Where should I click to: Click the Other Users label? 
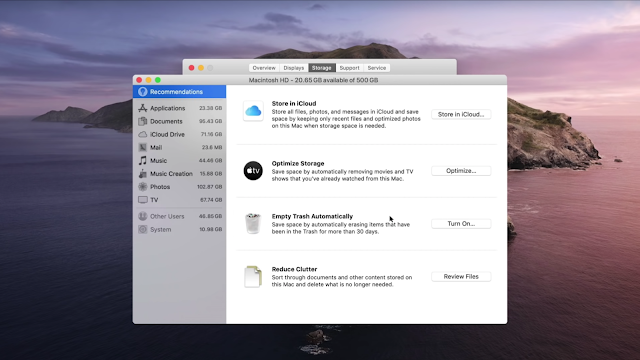[167, 216]
